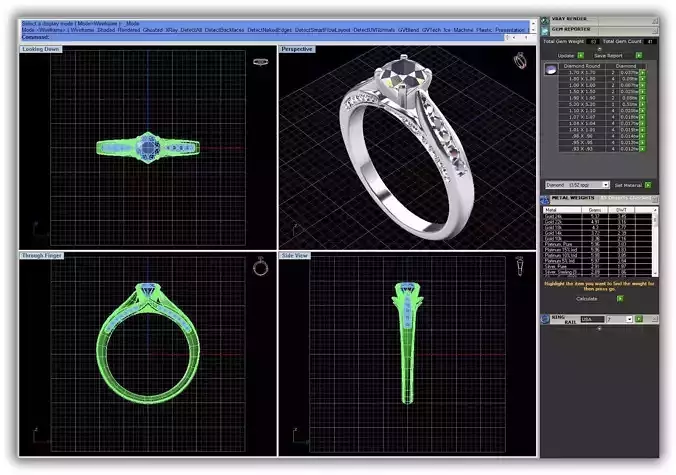
Task: Click the Through Finger viewport label
Action: [42, 256]
